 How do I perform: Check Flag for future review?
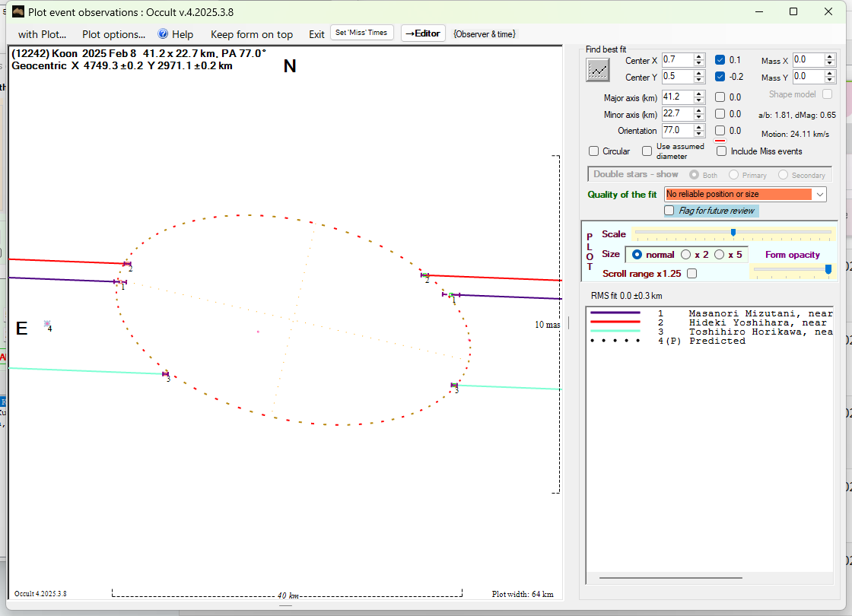tap(669, 211)
